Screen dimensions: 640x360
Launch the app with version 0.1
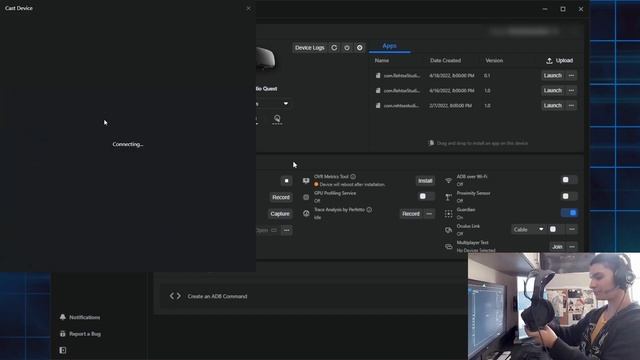(x=552, y=76)
